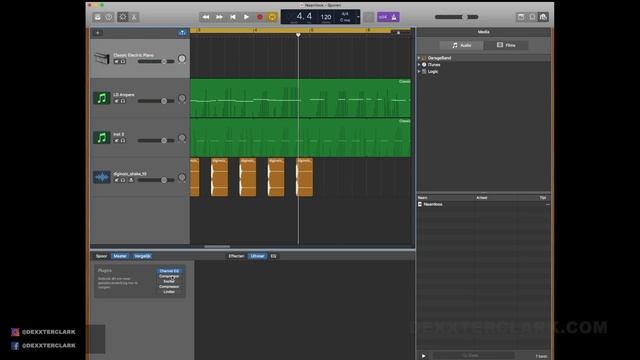
Task: Select the diginoiz_shake audio waveform track icon
Action: coord(102,177)
